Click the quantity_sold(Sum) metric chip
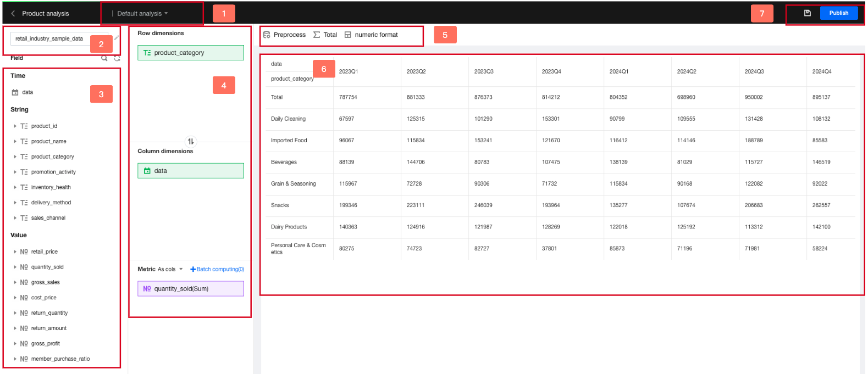 tap(191, 289)
